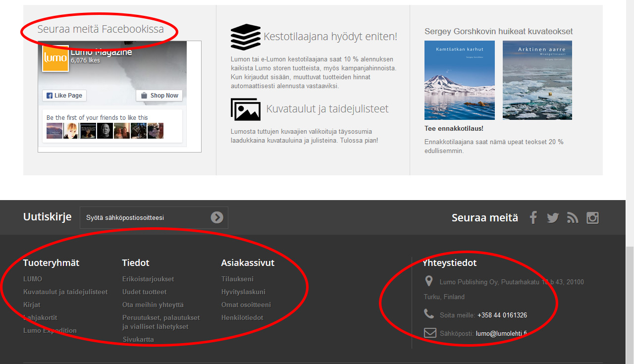
Task: Click the picture icon beside Kuvataulut ja taidejulisteet
Action: coord(246,109)
